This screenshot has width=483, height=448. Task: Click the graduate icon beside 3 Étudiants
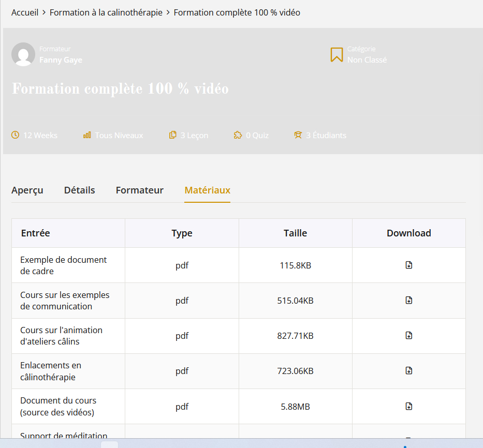click(x=298, y=135)
